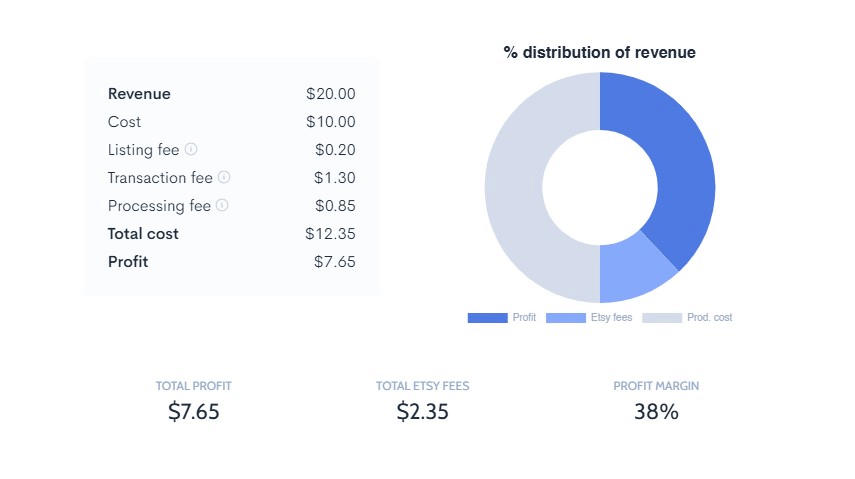The width and height of the screenshot is (855, 479).
Task: Click the chart title '% distribution of revenue'
Action: [600, 52]
